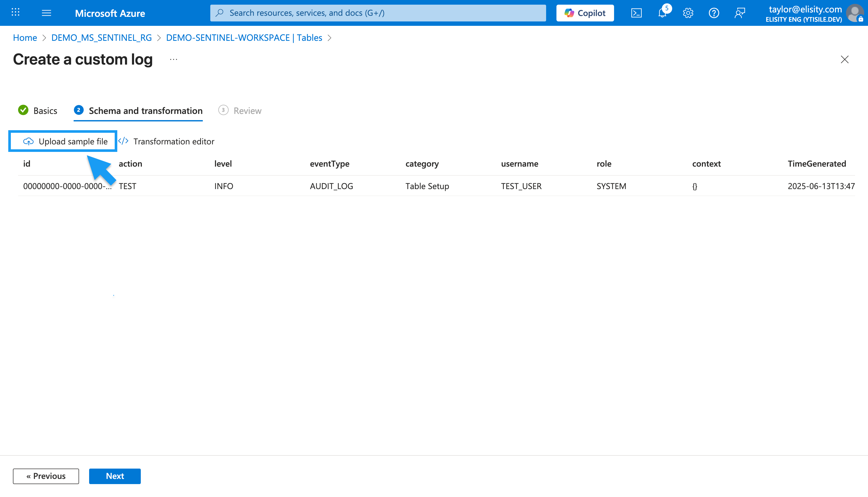The width and height of the screenshot is (868, 497).
Task: Click the context column header
Action: [x=706, y=164]
